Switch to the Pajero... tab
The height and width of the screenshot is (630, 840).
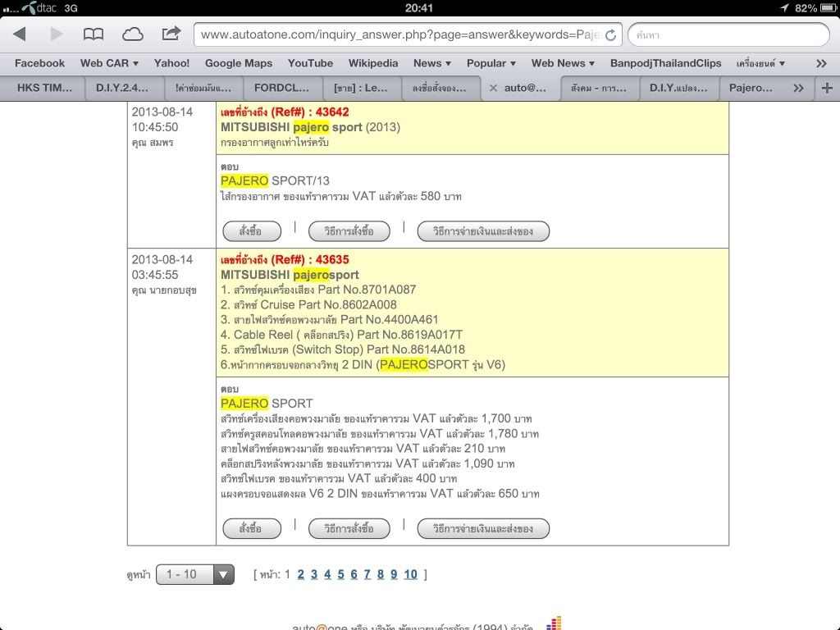751,88
